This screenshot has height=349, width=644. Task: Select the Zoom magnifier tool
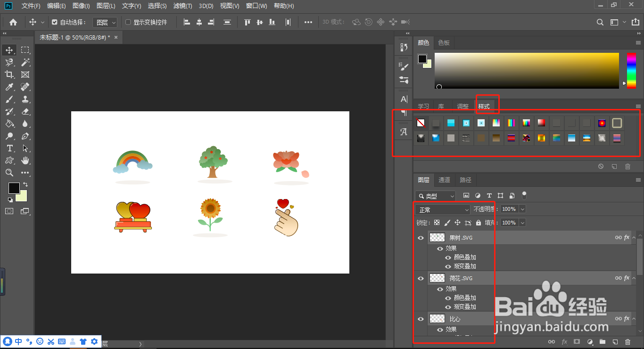pyautogui.click(x=9, y=173)
